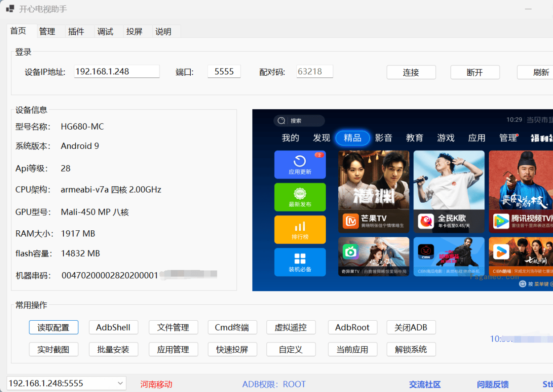Screen dimensions: 553x392
Task: Open the 装机必备 blue tile
Action: pyautogui.click(x=300, y=262)
